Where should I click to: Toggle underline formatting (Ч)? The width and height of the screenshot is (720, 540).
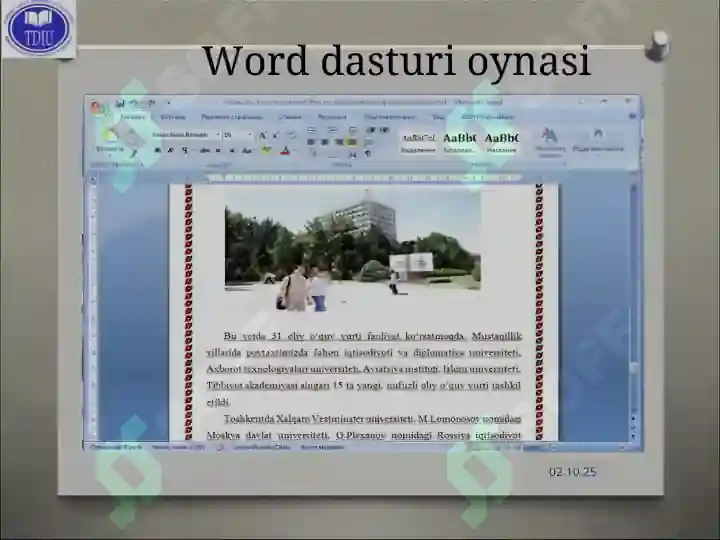185,150
